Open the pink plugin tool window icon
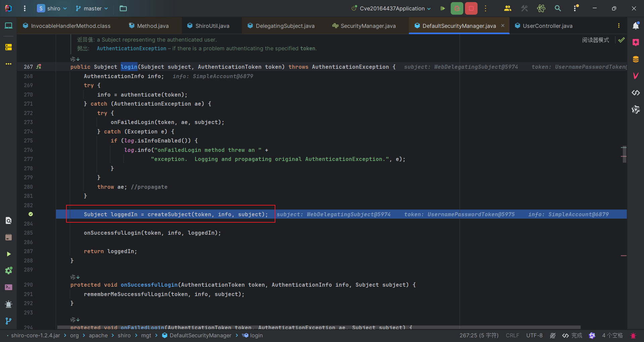Screen dimensions: 644x342 pos(636,42)
